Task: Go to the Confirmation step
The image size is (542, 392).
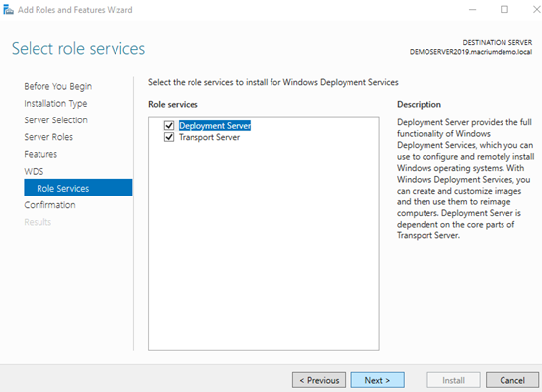Action: tap(49, 205)
